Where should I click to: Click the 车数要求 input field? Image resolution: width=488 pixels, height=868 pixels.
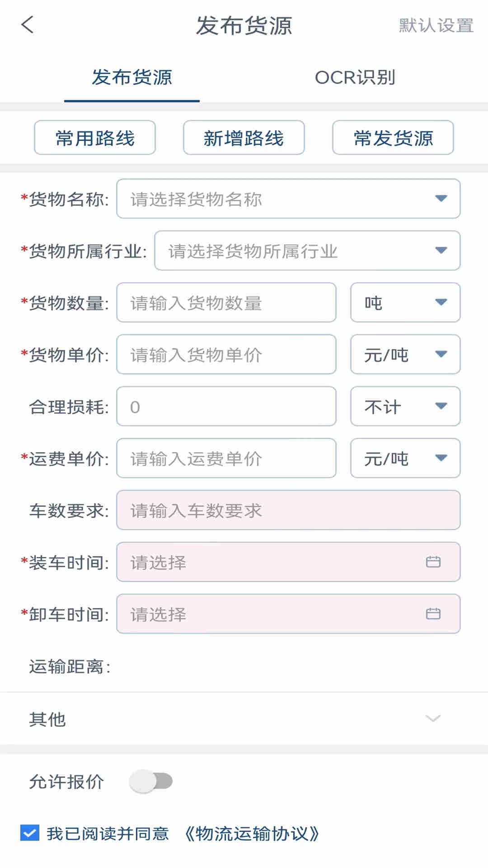[x=288, y=510]
